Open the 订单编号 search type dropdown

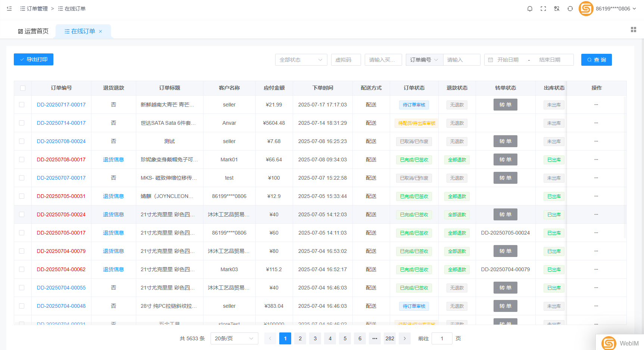pyautogui.click(x=424, y=60)
